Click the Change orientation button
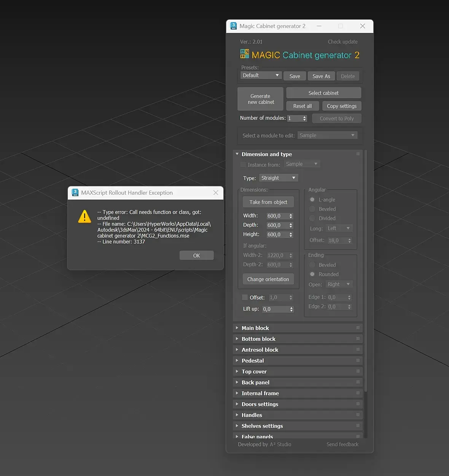Image resolution: width=449 pixels, height=476 pixels. 268,279
